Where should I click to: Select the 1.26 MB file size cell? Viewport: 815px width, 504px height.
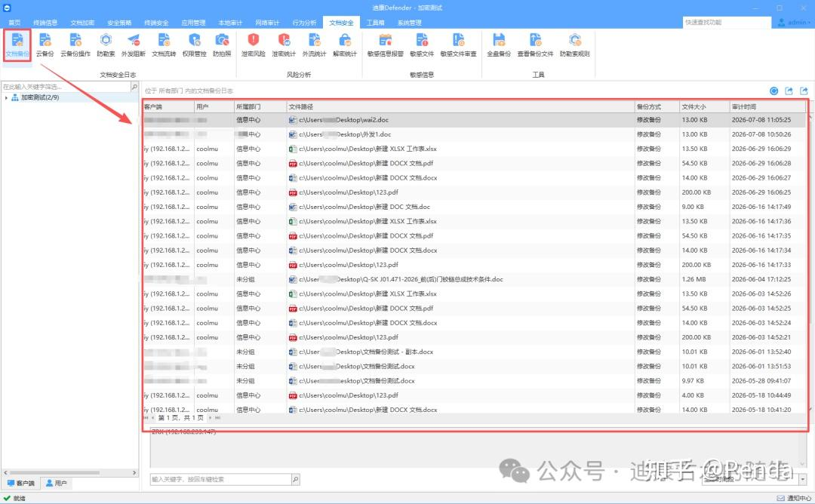point(704,279)
